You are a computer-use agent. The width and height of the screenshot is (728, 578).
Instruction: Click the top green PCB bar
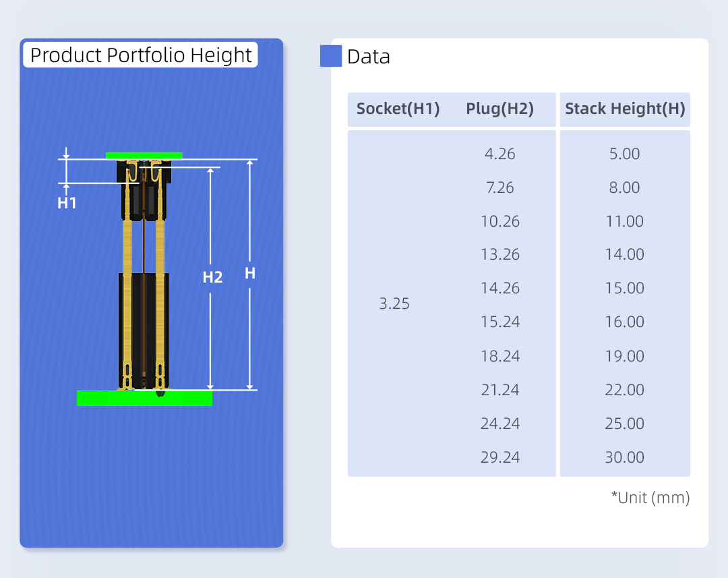[x=144, y=155]
